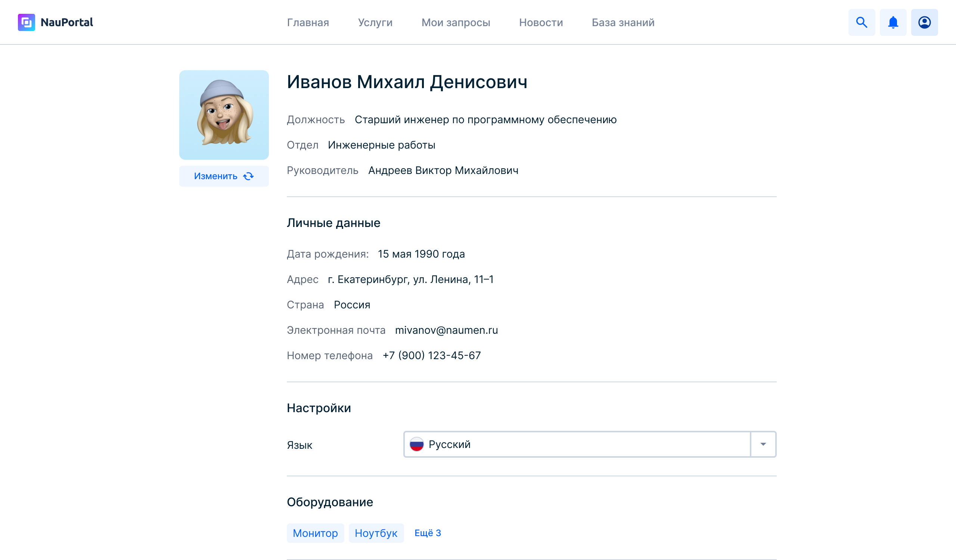
Task: Click the NauPortal logo icon
Action: (26, 22)
